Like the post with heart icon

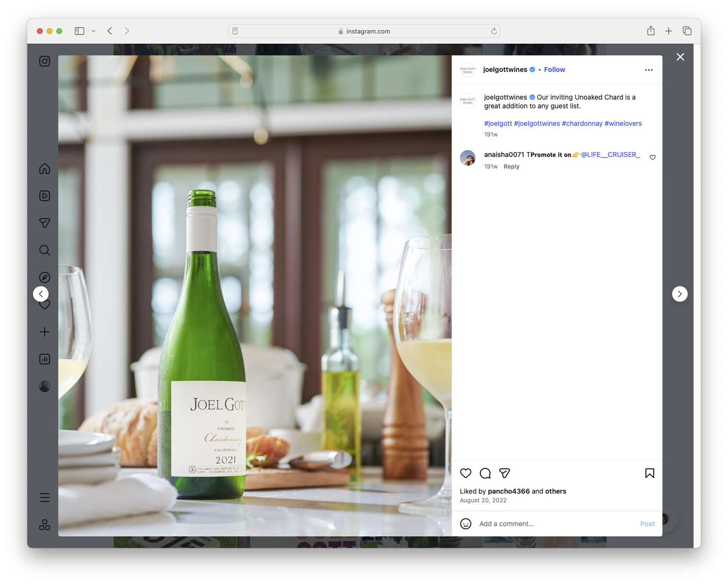pos(466,473)
